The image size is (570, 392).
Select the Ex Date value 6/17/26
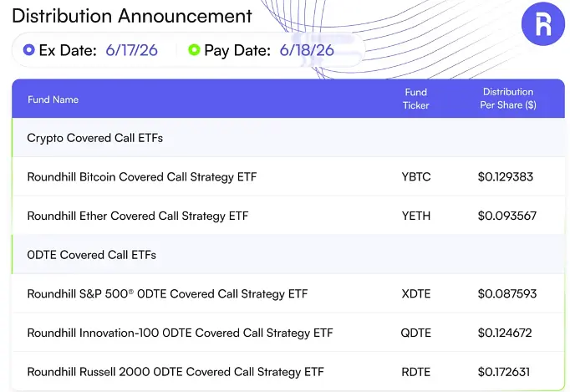pyautogui.click(x=131, y=50)
